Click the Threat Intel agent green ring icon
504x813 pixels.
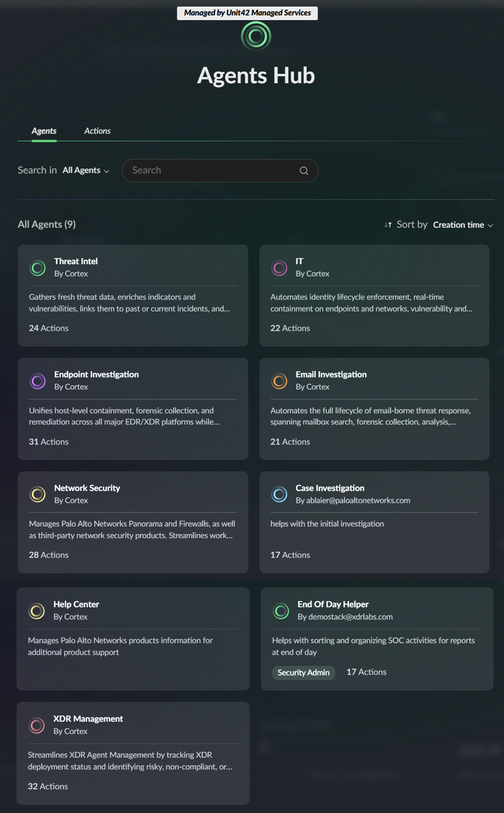37,268
